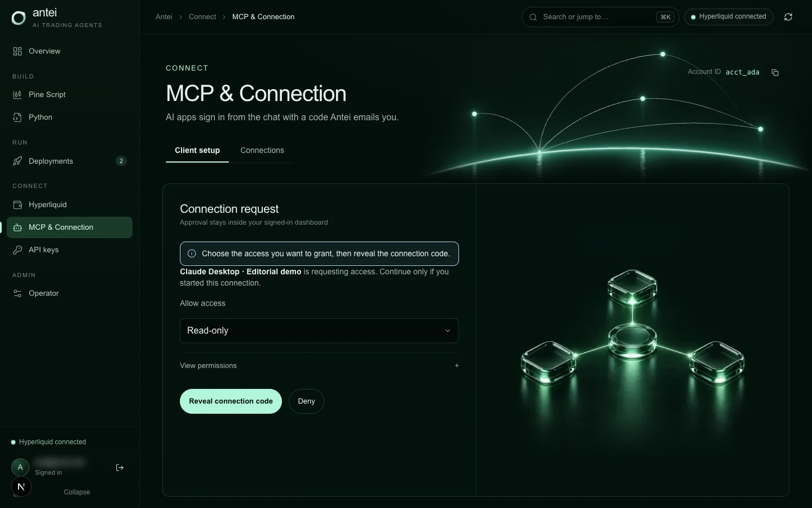Viewport: 812px width, 508px height.
Task: Click the MCP & Connection breadcrumb
Action: (263, 17)
